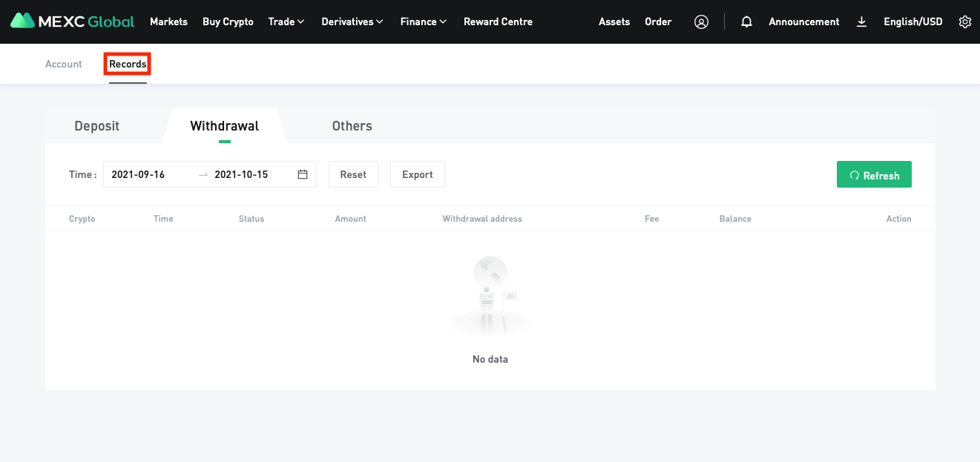Click the MEXC Global logo

click(72, 21)
